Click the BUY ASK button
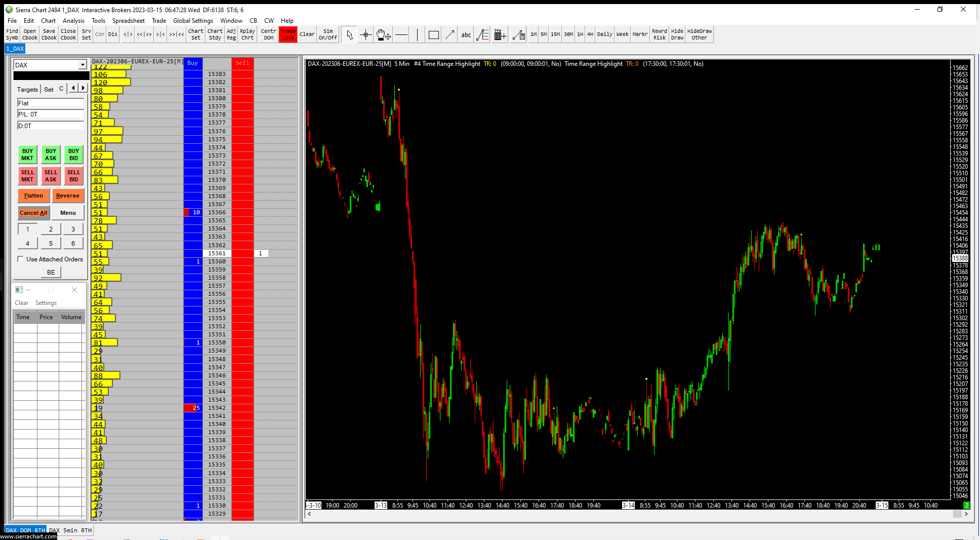 [51, 155]
